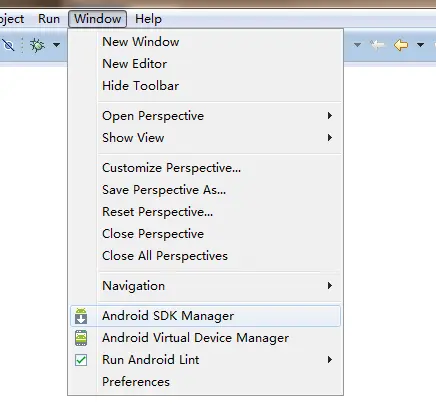
Task: Click the green bug Debug toolbar icon
Action: tap(37, 45)
